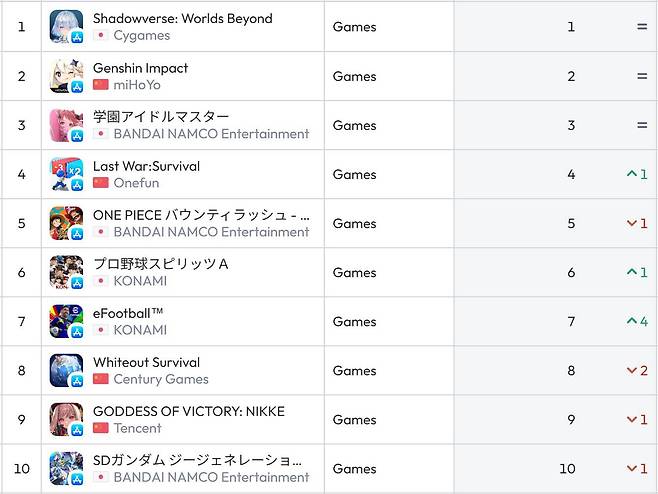This screenshot has width=658, height=494.
Task: Click the Shadowverse: Worlds Beyond app icon
Action: coord(66,26)
